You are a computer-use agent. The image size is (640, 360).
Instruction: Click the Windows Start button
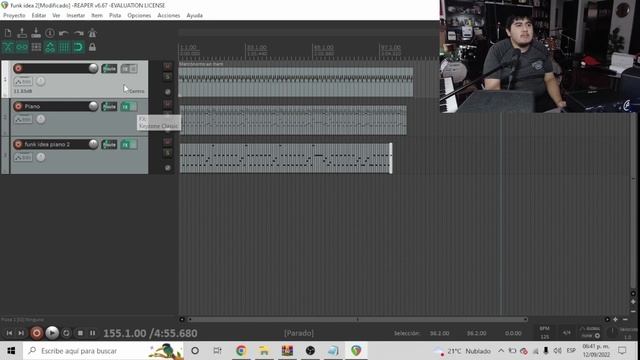(x=11, y=351)
